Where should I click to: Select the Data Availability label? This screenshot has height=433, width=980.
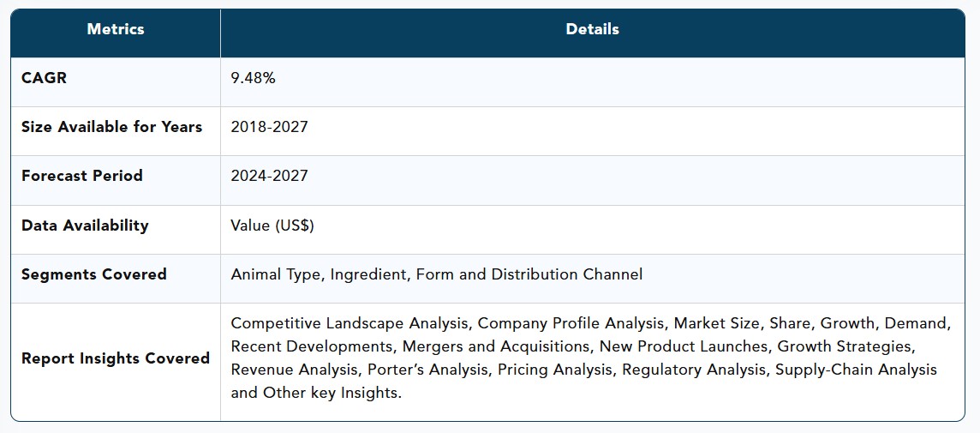coord(85,226)
